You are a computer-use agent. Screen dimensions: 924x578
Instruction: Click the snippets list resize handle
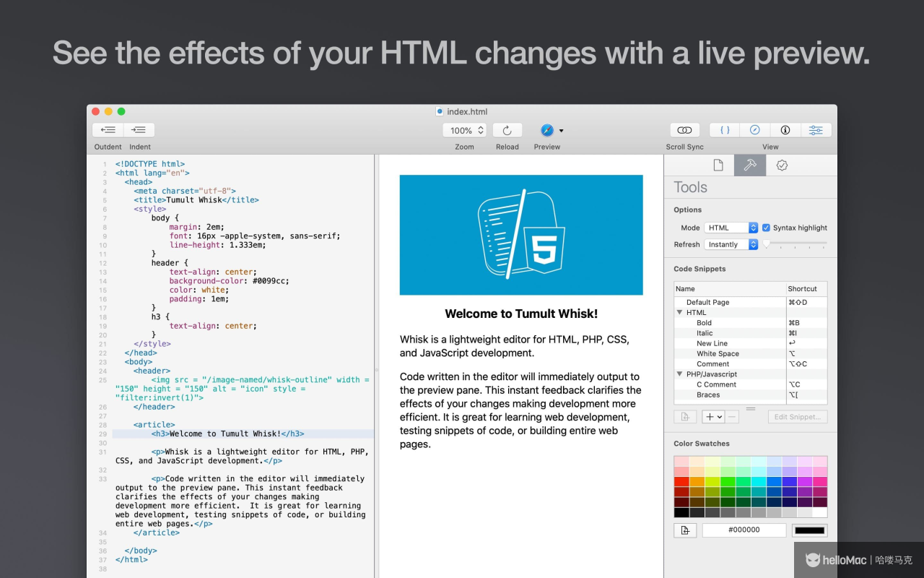(751, 408)
